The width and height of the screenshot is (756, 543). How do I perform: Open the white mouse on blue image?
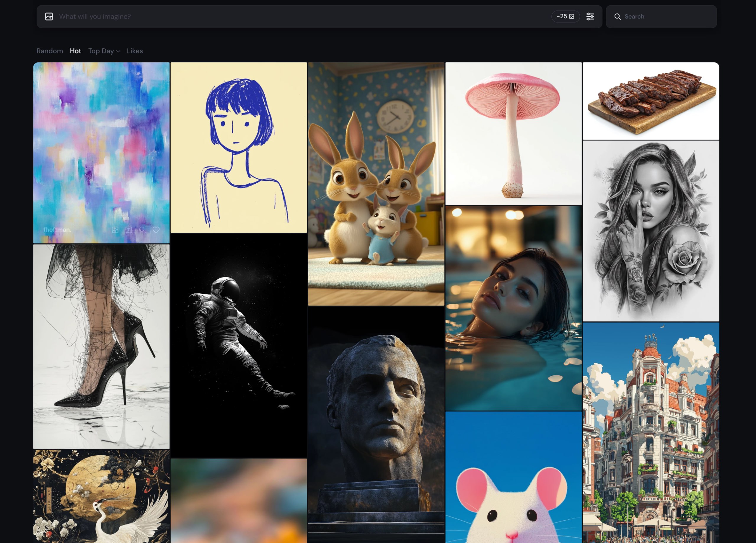point(513,477)
